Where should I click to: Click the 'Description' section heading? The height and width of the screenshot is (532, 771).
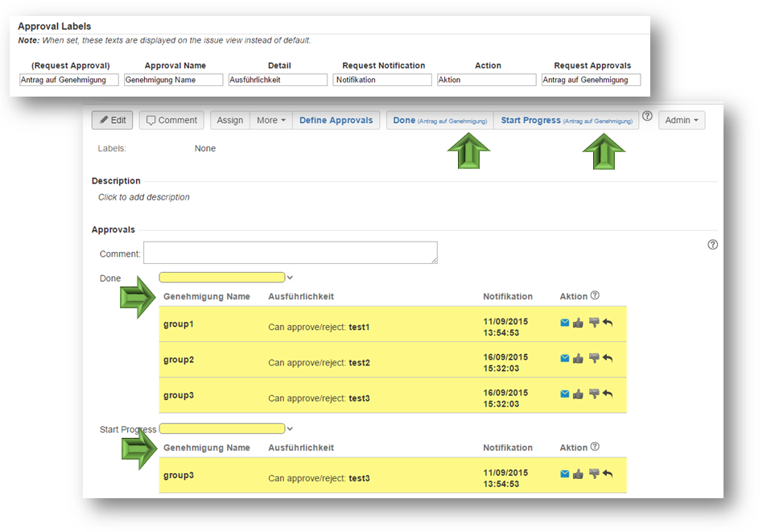[116, 181]
